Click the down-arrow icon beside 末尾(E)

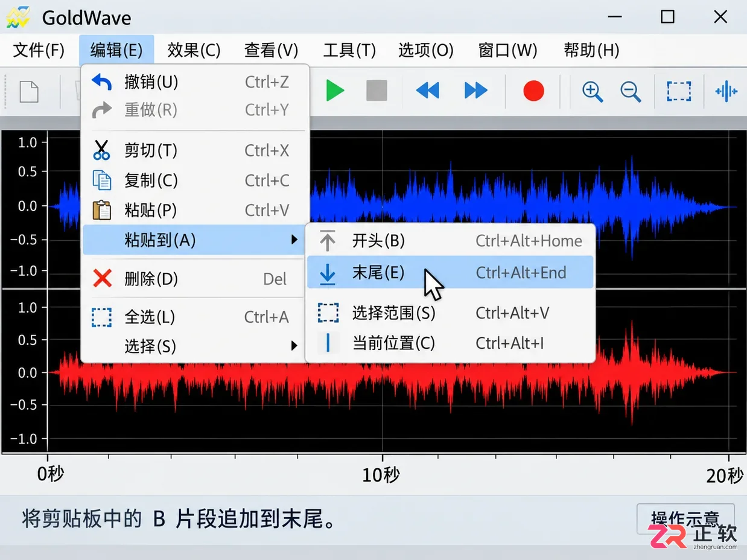coord(328,273)
